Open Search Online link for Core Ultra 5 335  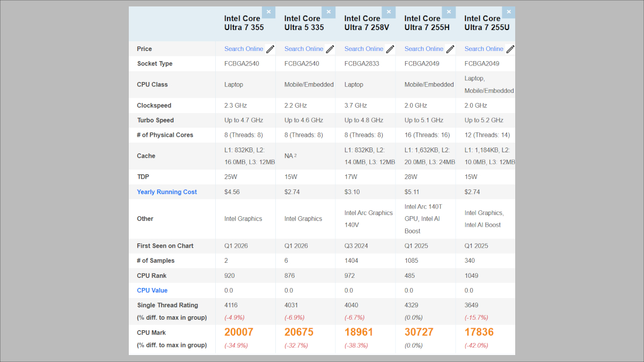[304, 49]
